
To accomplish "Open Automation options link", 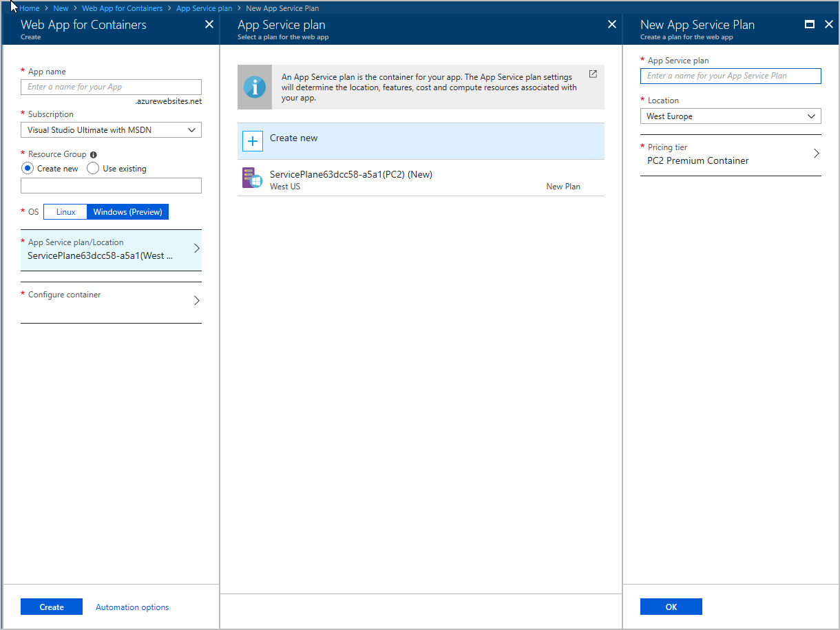I will (x=132, y=607).
